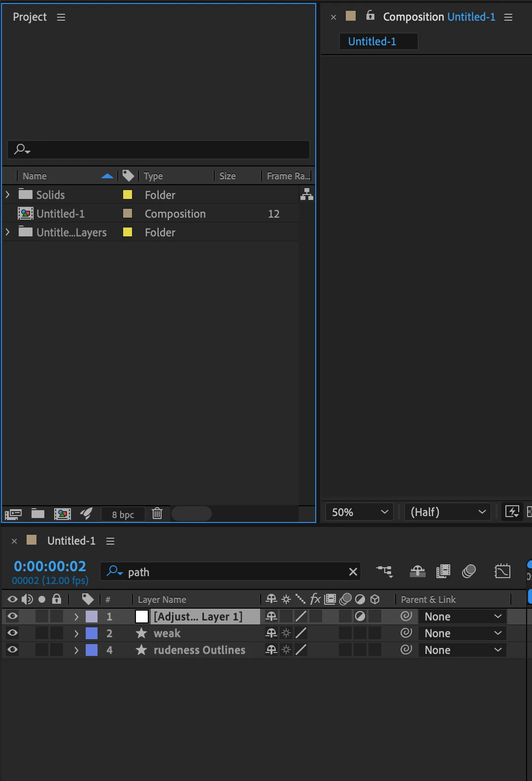Clear the timeline search text

353,572
